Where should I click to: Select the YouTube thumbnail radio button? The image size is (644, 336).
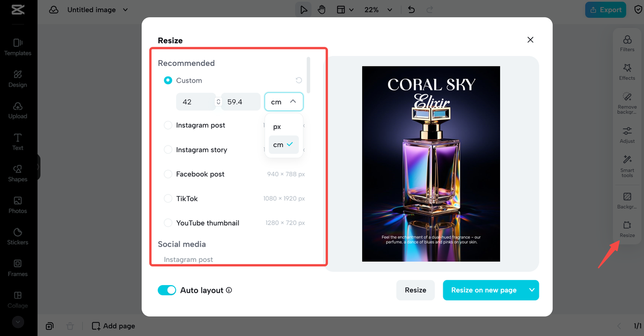tap(168, 223)
